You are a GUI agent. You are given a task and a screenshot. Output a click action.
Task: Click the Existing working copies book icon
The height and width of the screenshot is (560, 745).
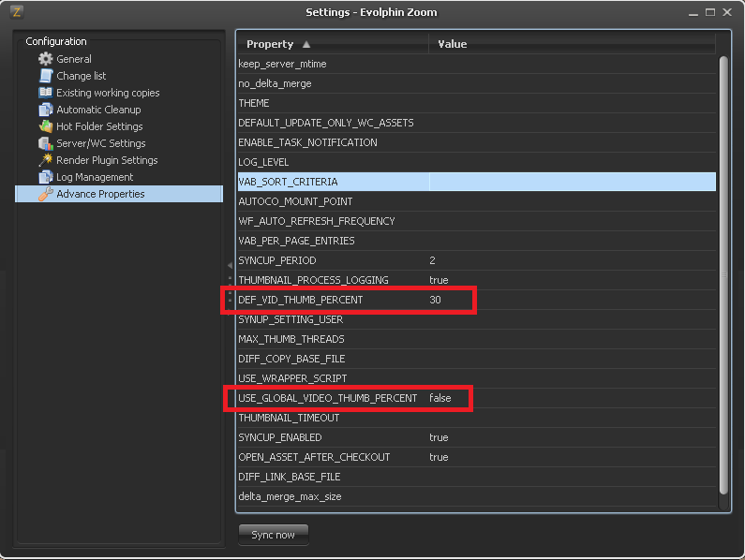pos(46,93)
